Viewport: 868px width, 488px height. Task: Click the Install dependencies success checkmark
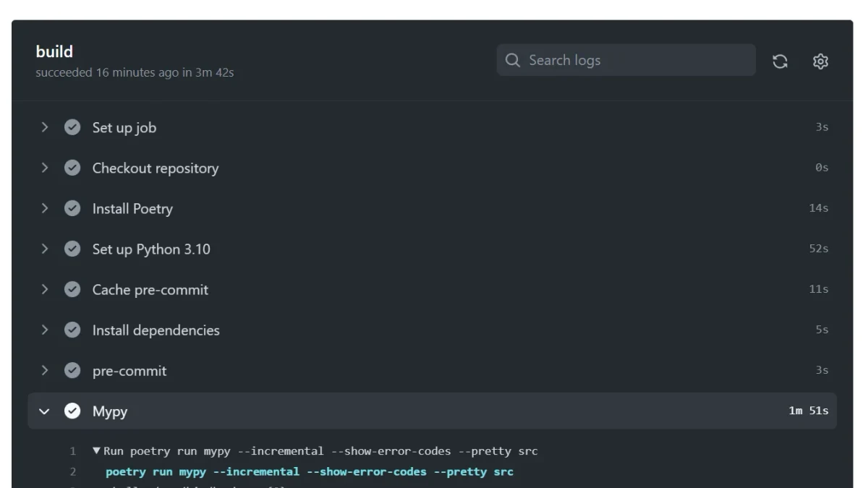point(72,330)
